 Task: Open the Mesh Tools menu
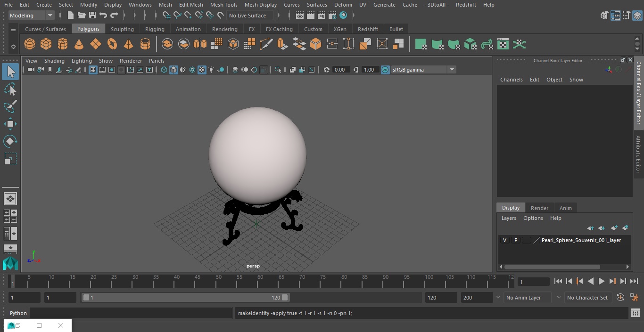click(223, 5)
